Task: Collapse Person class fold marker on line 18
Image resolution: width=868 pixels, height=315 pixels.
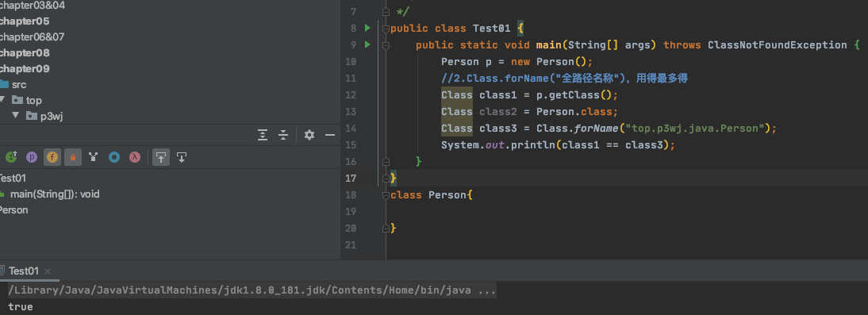Action: (x=386, y=194)
